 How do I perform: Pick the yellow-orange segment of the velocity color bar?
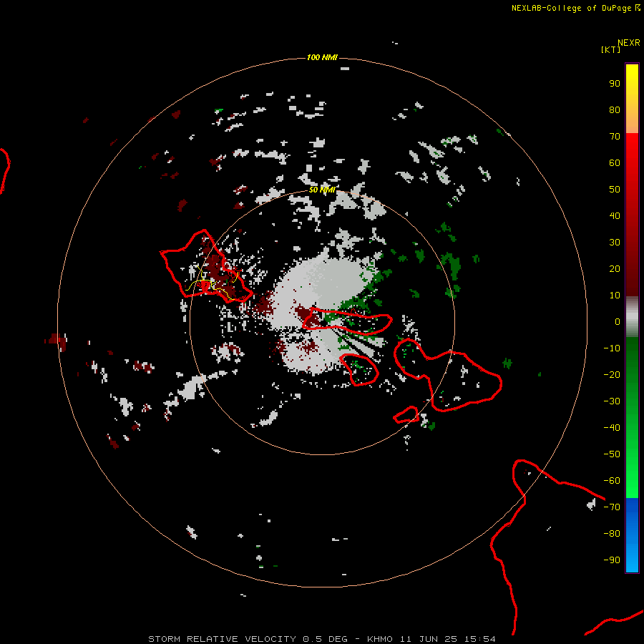click(x=632, y=99)
